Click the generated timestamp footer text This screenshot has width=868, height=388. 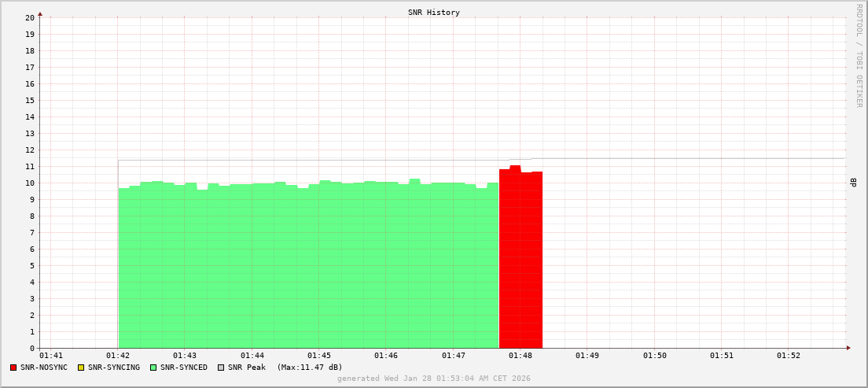pos(434,379)
